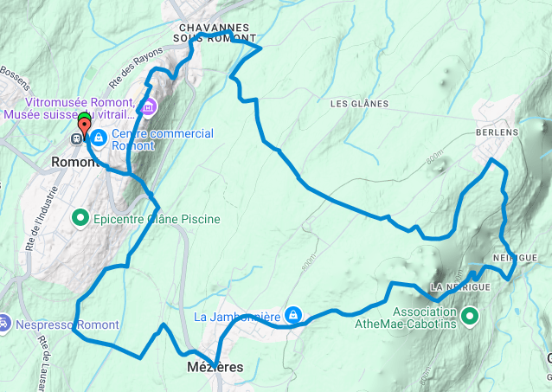The image size is (552, 392).
Task: Click the Association AtheMae-Cabot'ins label
Action: click(x=406, y=318)
